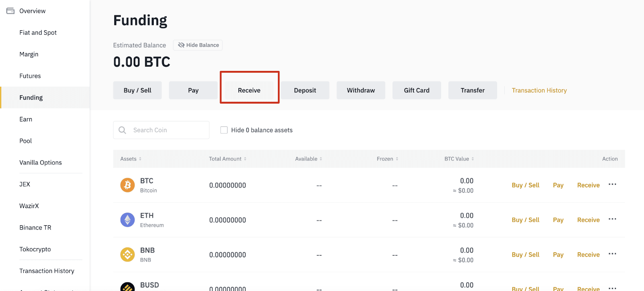Click Pay in ETH row

(558, 220)
